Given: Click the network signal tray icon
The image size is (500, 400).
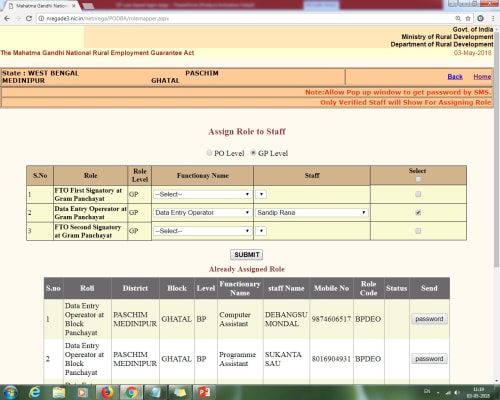Looking at the screenshot, I should click(x=449, y=393).
